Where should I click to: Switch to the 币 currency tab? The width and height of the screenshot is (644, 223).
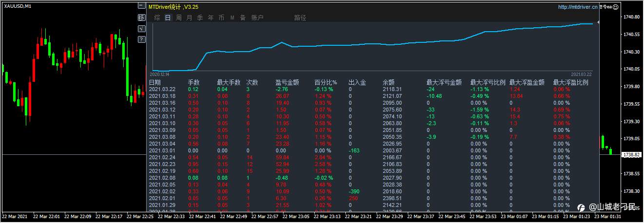[222, 18]
